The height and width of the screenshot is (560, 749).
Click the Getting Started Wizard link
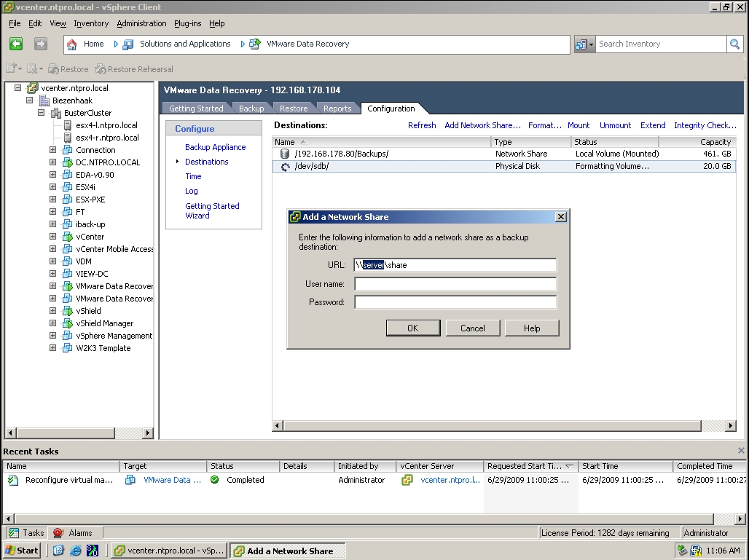click(x=212, y=210)
